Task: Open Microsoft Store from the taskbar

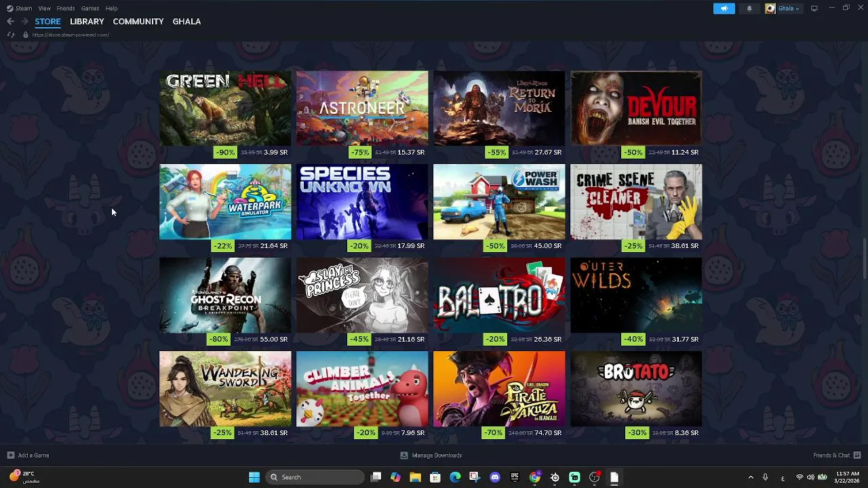Action: pyautogui.click(x=435, y=477)
